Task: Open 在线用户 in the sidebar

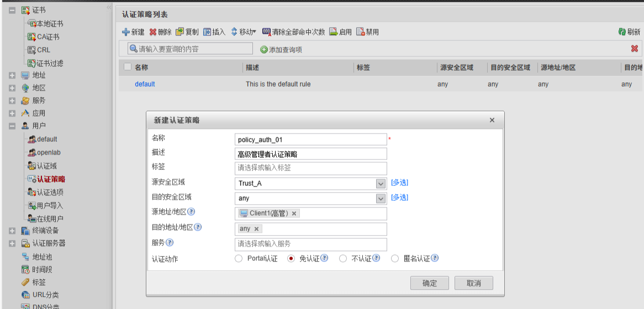Action: 50,219
